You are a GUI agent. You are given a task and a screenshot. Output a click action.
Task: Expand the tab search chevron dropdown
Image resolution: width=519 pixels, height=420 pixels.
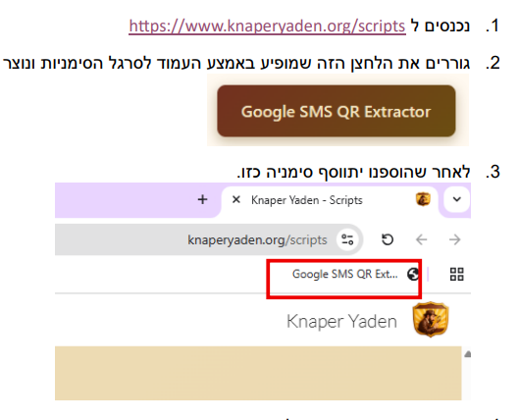[457, 199]
